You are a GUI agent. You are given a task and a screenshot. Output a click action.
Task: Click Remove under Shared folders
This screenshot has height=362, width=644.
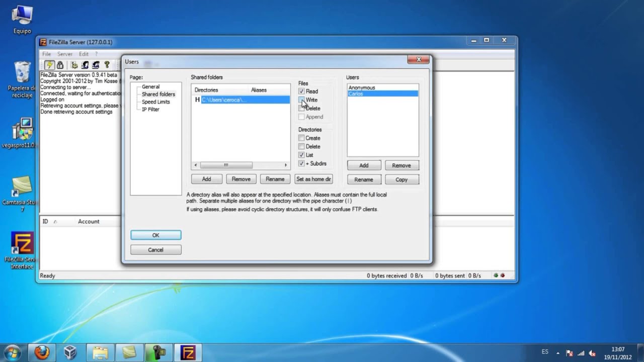[241, 179]
